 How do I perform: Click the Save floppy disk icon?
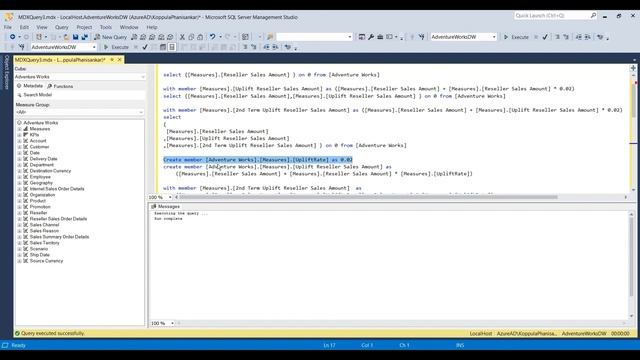pyautogui.click(x=76, y=37)
